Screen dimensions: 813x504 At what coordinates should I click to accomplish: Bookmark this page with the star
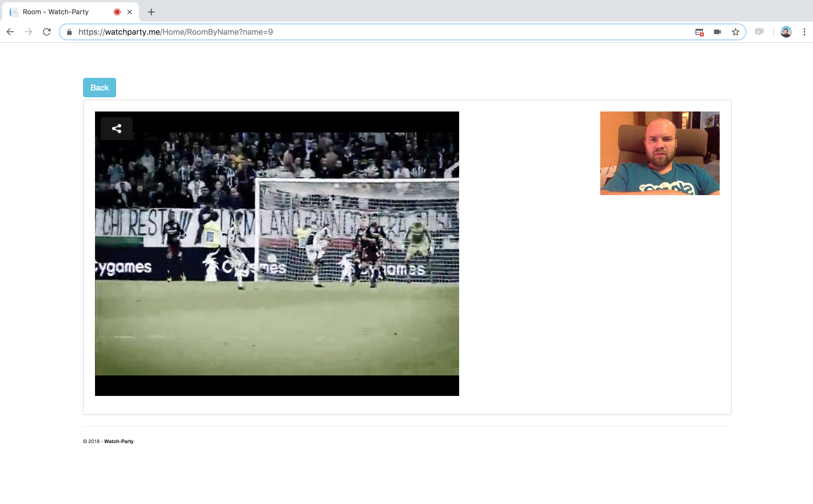click(x=735, y=32)
